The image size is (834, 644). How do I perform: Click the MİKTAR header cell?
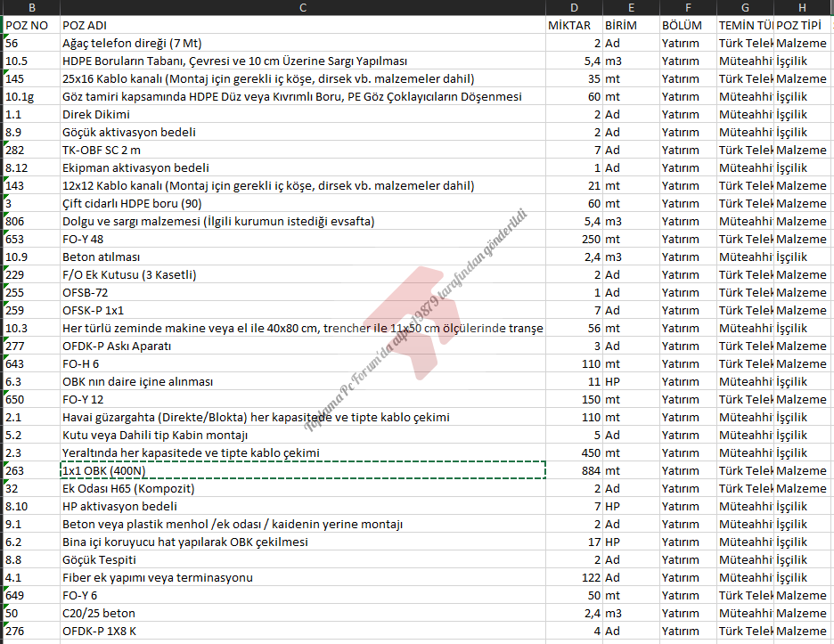click(x=574, y=25)
